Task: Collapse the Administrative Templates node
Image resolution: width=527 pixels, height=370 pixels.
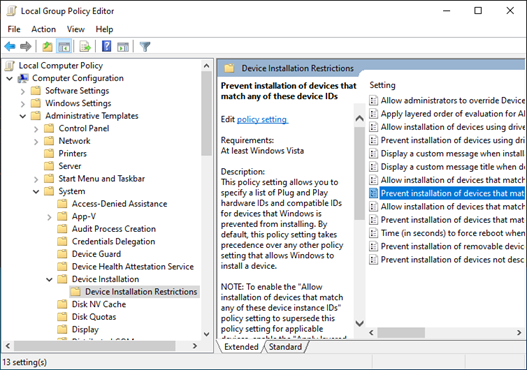Action: coord(23,116)
